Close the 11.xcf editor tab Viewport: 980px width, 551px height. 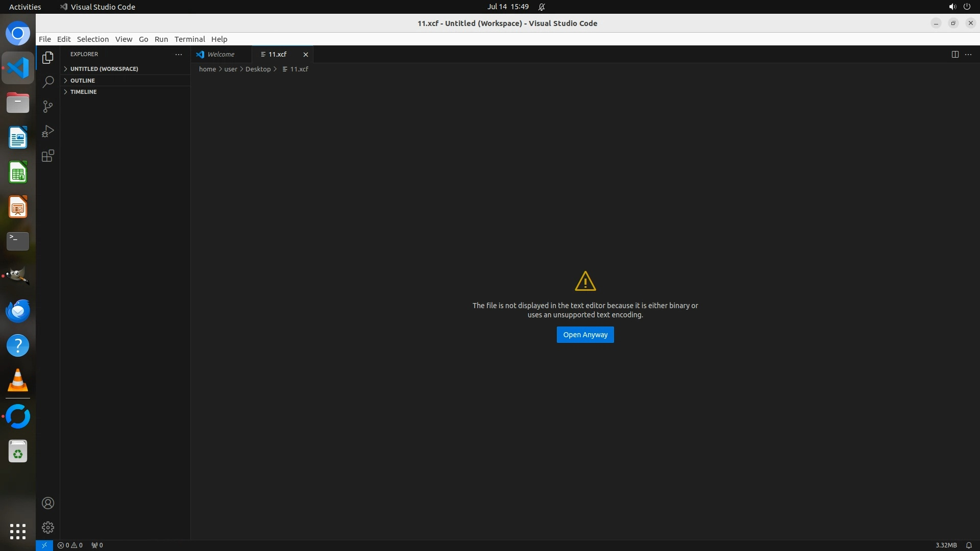(306, 54)
